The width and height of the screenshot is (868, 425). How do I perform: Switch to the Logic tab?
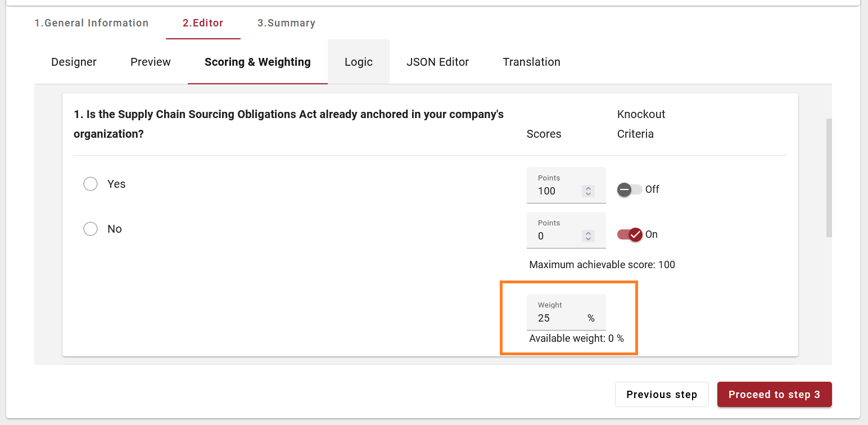point(359,62)
